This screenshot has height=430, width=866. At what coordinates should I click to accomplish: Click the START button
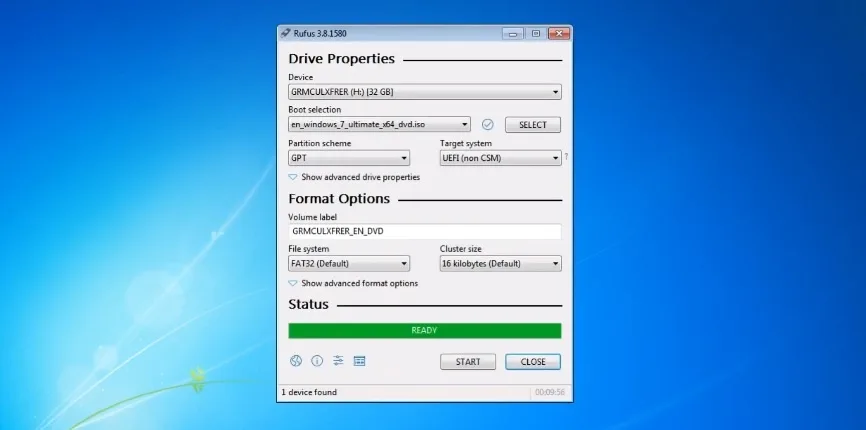468,362
